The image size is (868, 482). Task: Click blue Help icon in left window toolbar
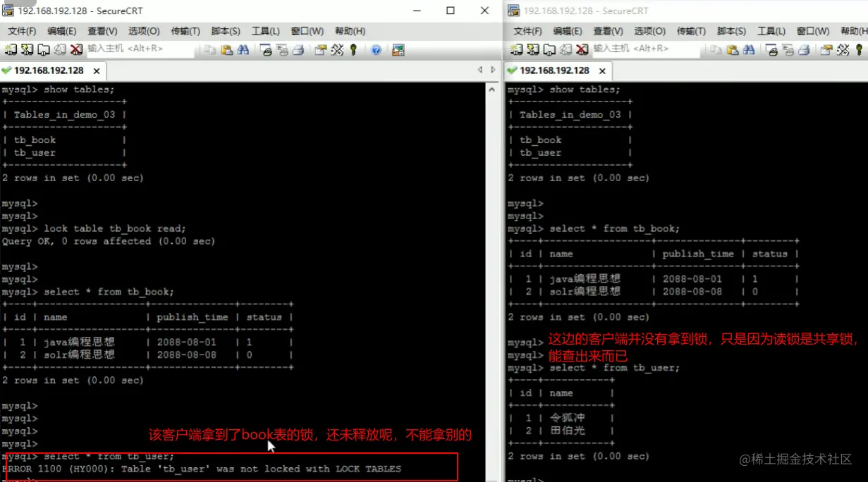(x=376, y=49)
